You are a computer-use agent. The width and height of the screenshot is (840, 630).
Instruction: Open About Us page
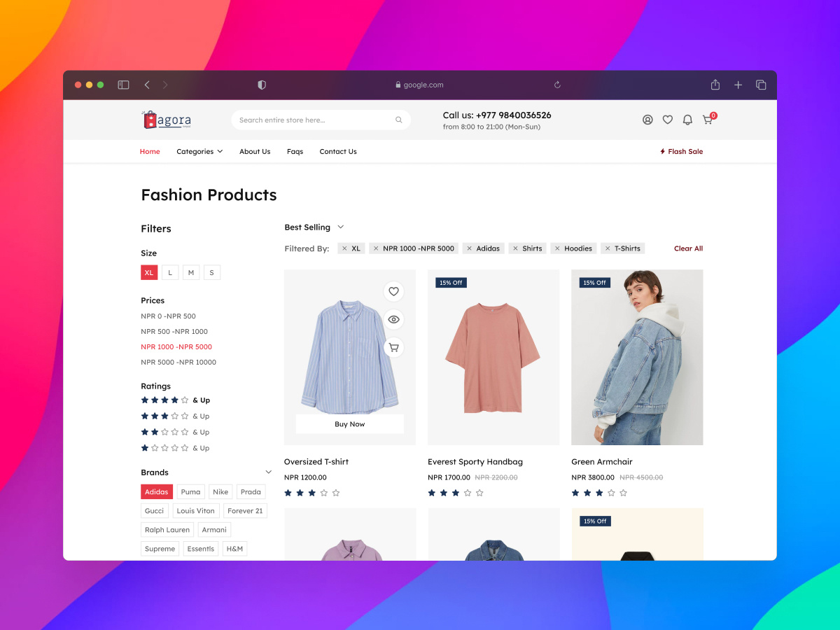255,152
